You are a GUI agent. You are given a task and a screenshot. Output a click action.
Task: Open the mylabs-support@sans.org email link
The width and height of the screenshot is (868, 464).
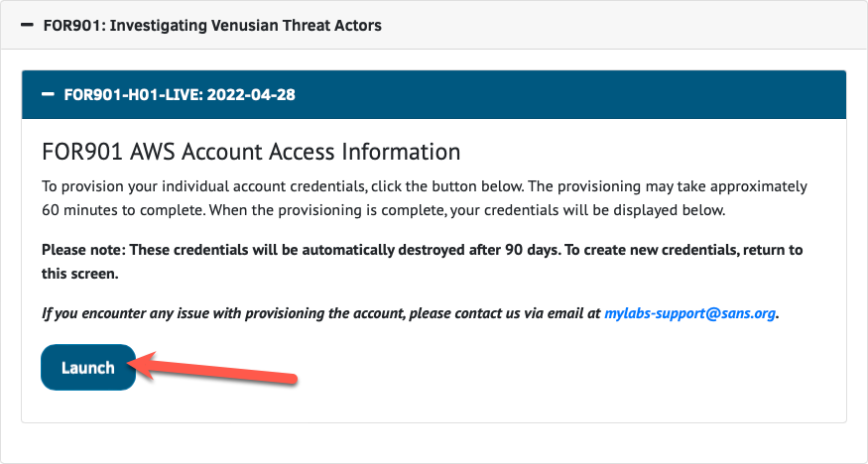tap(690, 313)
